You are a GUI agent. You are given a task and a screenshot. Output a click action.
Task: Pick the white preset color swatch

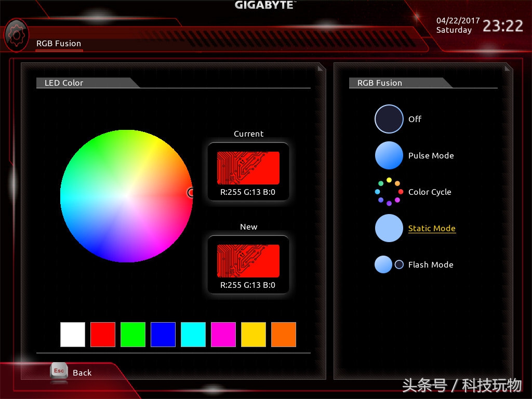[x=73, y=335]
